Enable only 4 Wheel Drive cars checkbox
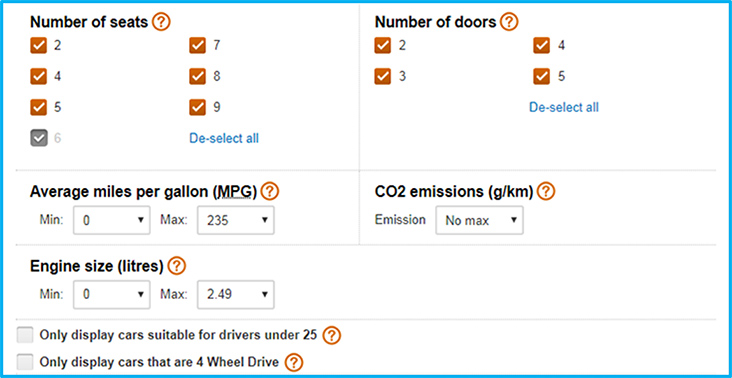 25,362
